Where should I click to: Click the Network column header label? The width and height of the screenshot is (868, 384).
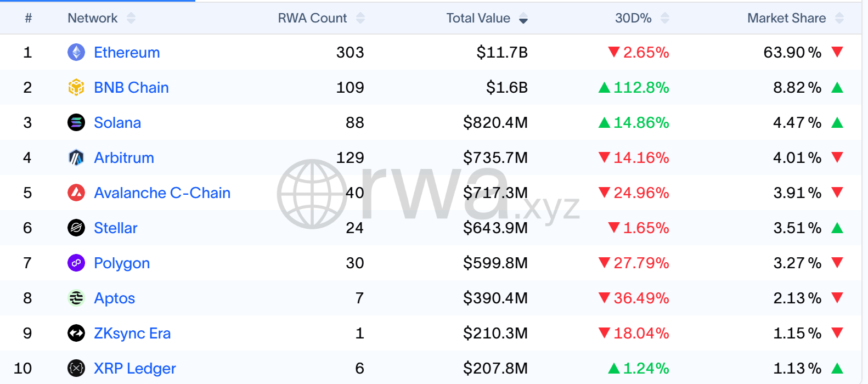(93, 18)
